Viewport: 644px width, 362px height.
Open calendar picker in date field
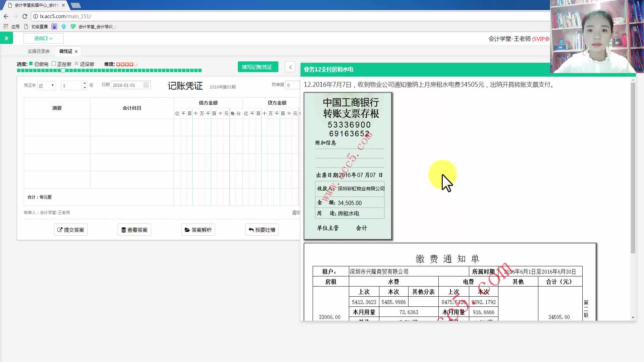click(146, 85)
